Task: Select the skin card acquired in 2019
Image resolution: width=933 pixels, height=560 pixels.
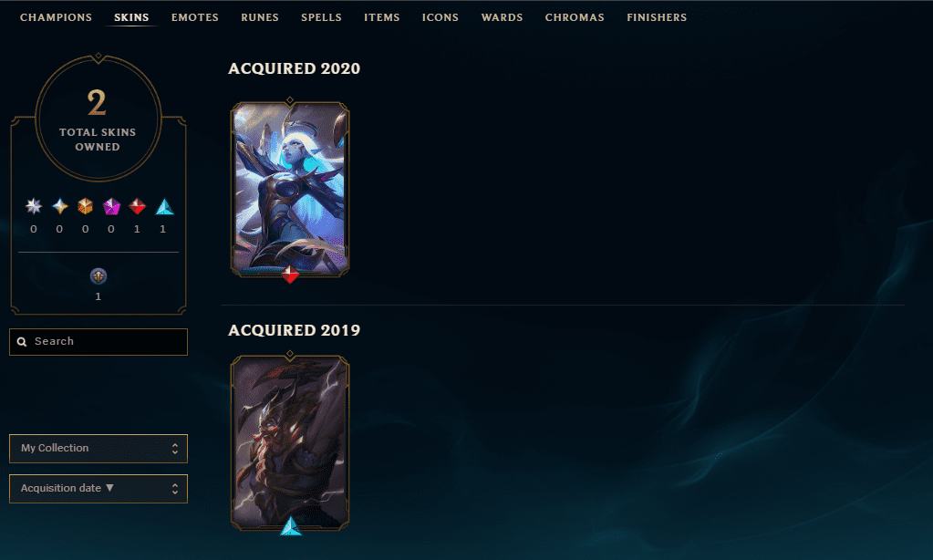Action: 290,442
